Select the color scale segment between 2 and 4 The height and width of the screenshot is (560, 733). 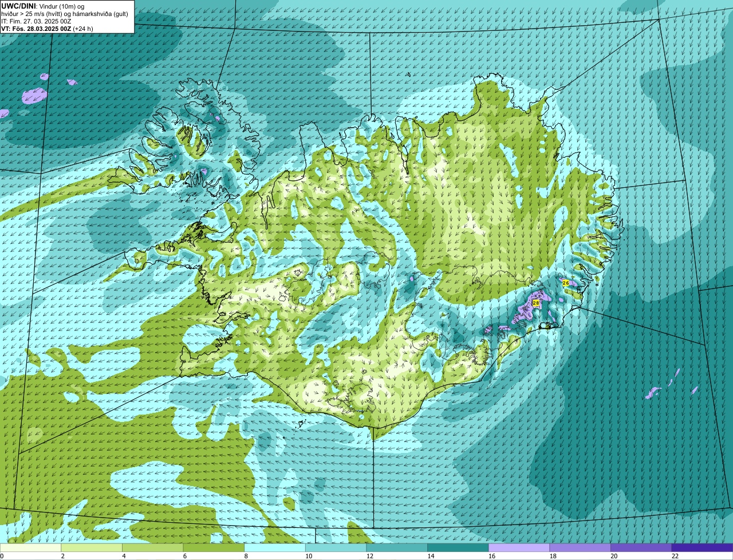coord(92,547)
